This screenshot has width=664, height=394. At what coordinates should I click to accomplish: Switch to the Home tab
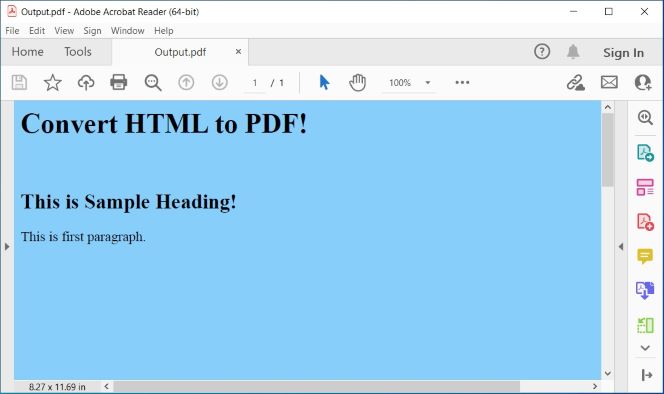coord(28,52)
